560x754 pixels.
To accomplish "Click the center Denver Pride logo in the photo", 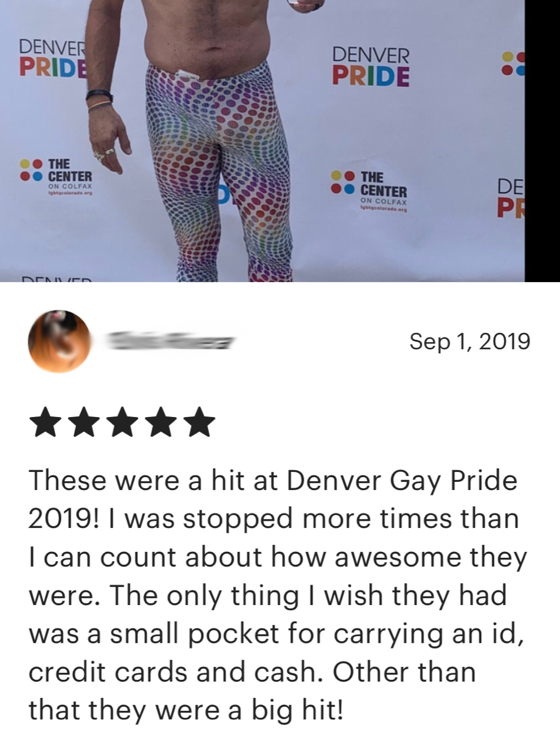I will coord(370,66).
